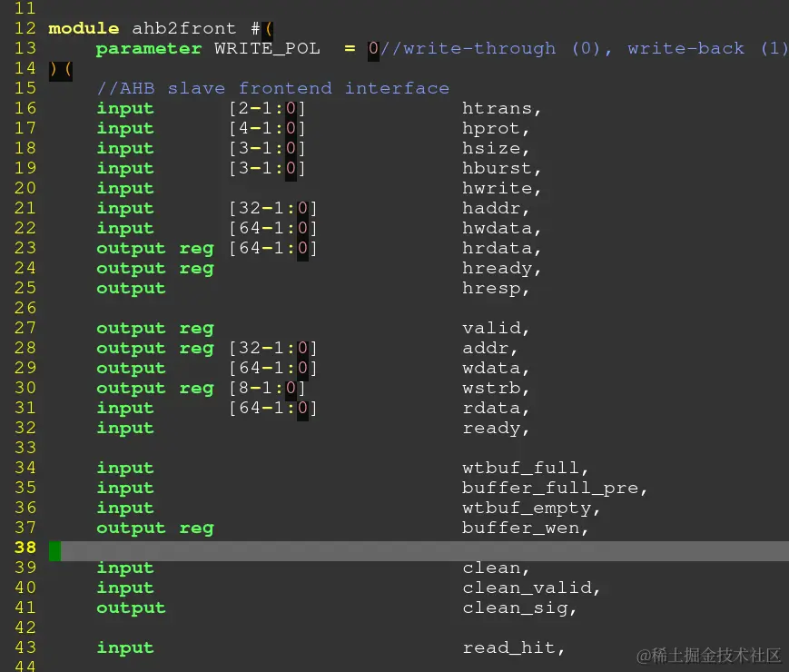The height and width of the screenshot is (672, 789).
Task: Click the 'input' keyword on the hwrite line
Action: point(125,189)
